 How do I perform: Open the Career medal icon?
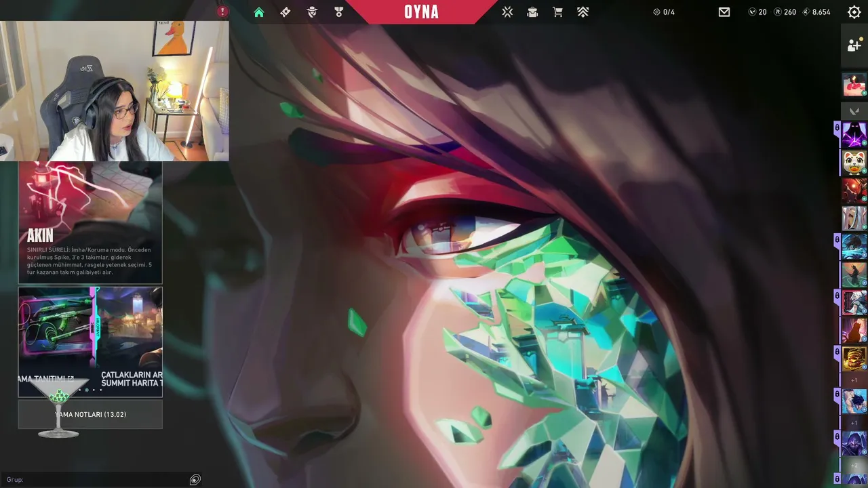click(339, 12)
